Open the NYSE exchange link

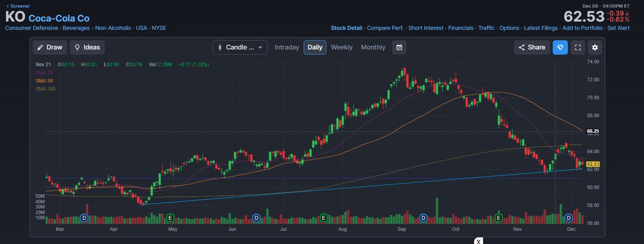coord(159,27)
